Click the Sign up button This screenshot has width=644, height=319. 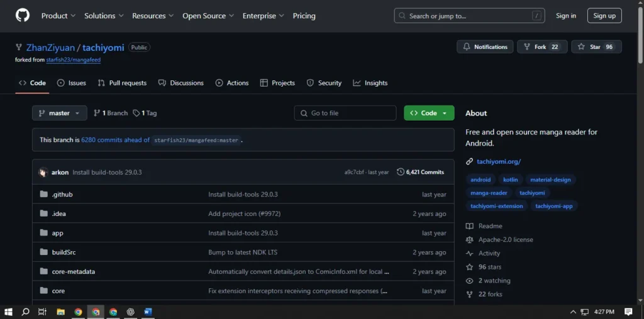pyautogui.click(x=604, y=16)
